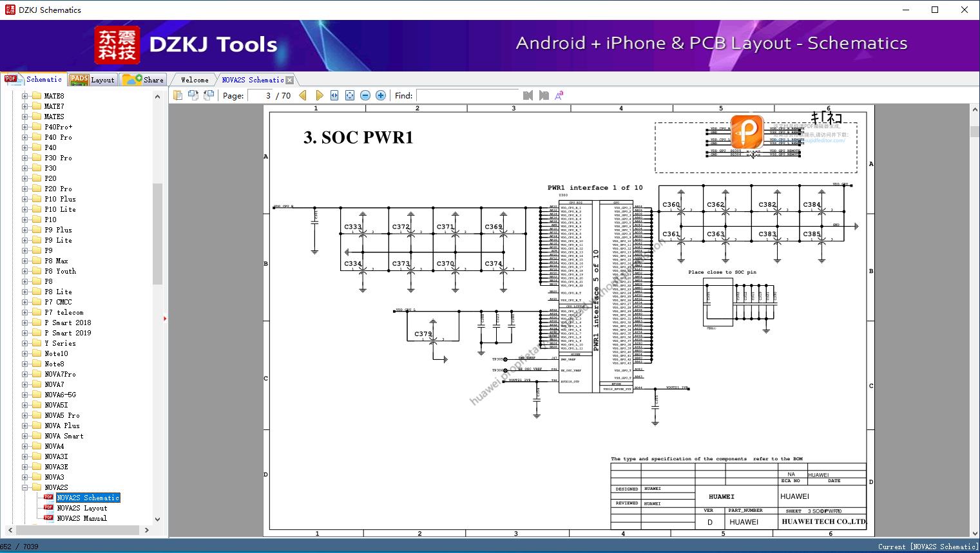Go to the previous page arrow
Viewport: 980px width, 553px height.
303,95
